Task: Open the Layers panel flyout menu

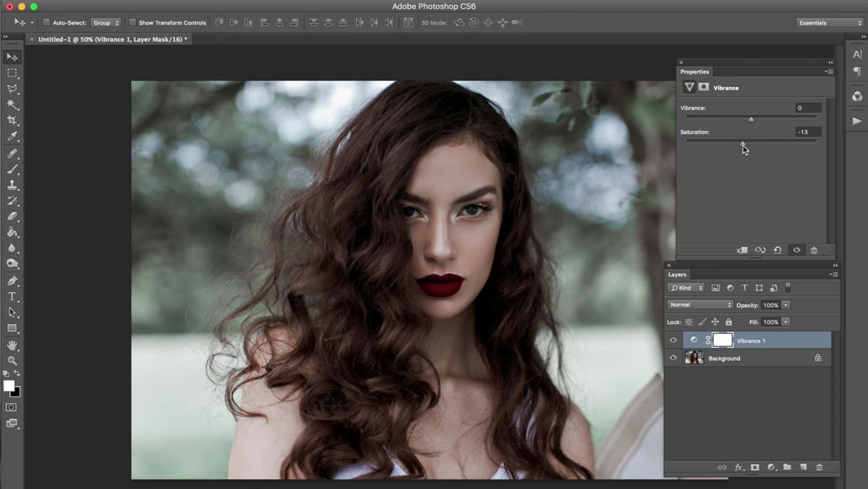Action: pyautogui.click(x=833, y=275)
